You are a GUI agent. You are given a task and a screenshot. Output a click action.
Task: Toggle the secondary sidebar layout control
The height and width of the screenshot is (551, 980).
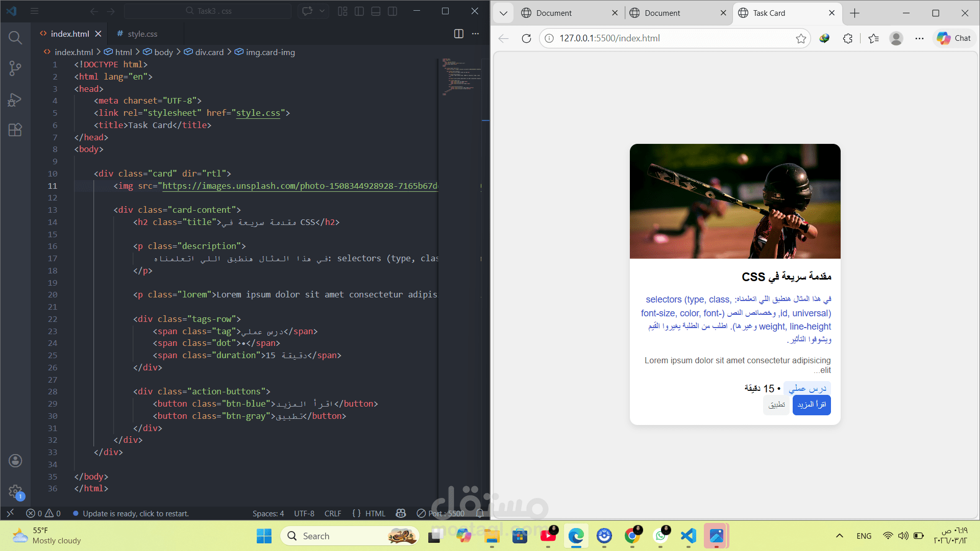[x=393, y=11]
